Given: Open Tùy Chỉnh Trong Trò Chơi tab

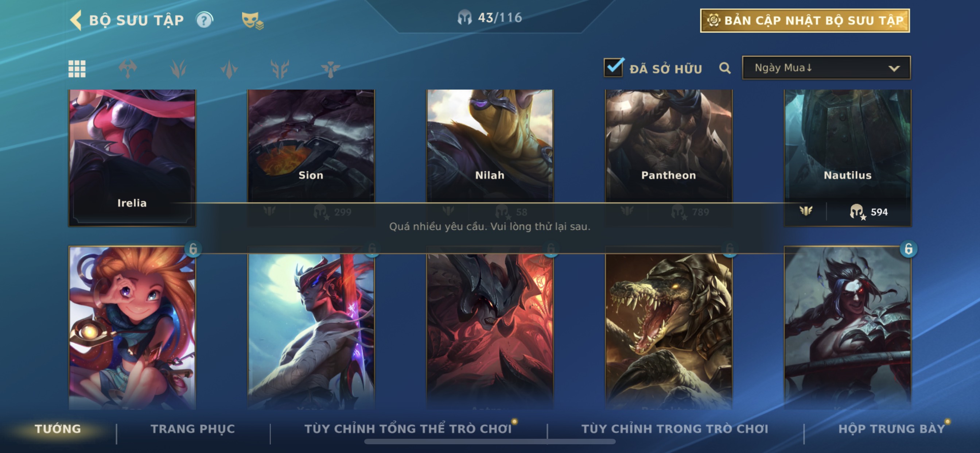Looking at the screenshot, I should click(674, 429).
